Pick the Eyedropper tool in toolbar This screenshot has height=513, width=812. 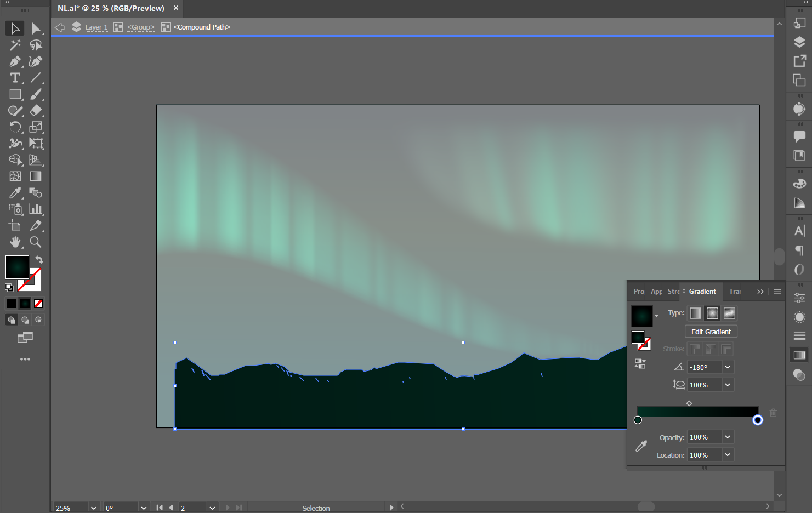(x=15, y=193)
